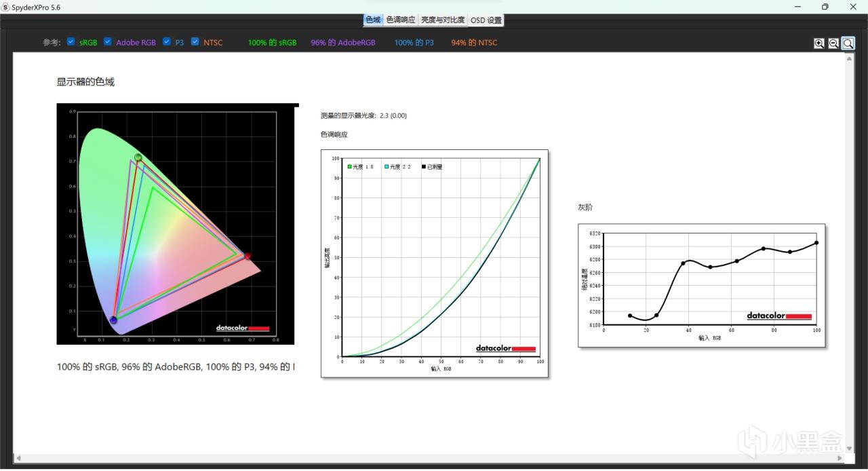Click the tone response curve chart
Viewport: 868px width, 471px height.
click(x=434, y=263)
